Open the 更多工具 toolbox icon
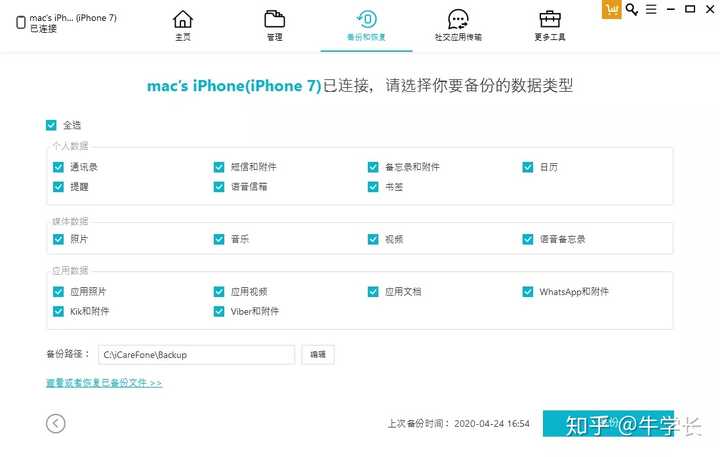Viewport: 720px width, 457px height. 550,20
